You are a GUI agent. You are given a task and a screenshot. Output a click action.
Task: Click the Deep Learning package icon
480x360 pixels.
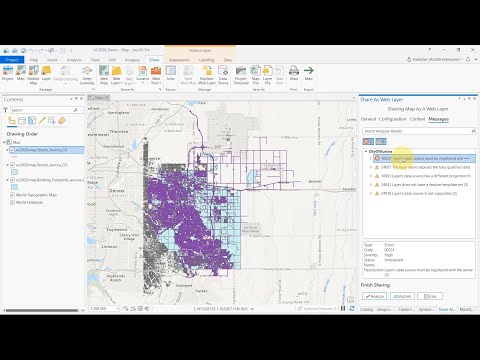click(87, 75)
